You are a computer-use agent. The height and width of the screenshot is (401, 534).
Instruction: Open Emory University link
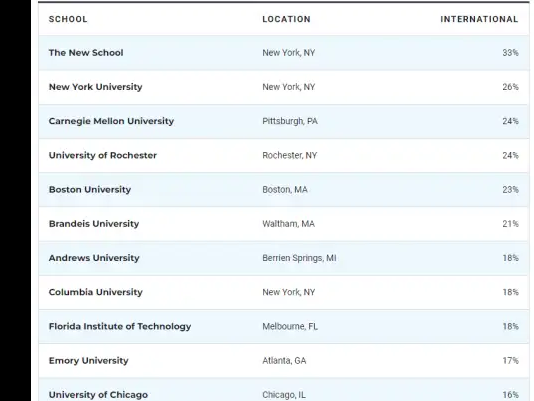[89, 360]
